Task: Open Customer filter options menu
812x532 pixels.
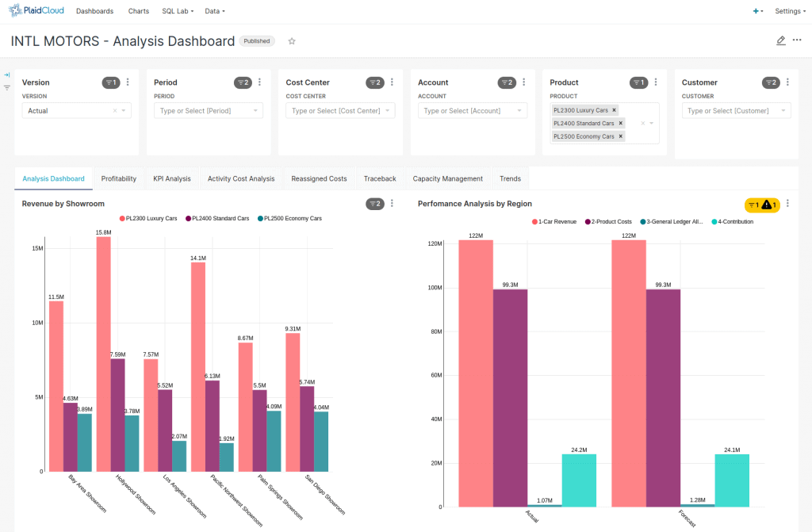Action: click(x=788, y=82)
